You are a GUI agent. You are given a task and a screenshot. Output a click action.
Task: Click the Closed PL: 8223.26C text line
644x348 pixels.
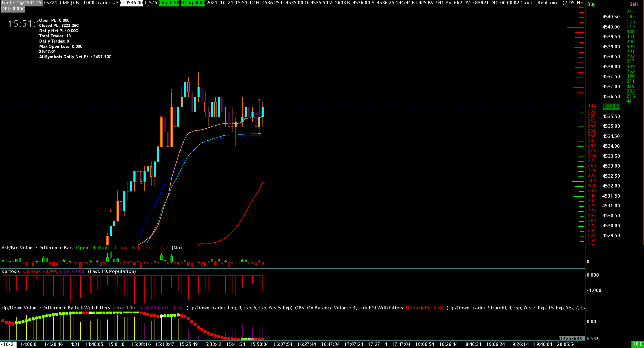(59, 26)
